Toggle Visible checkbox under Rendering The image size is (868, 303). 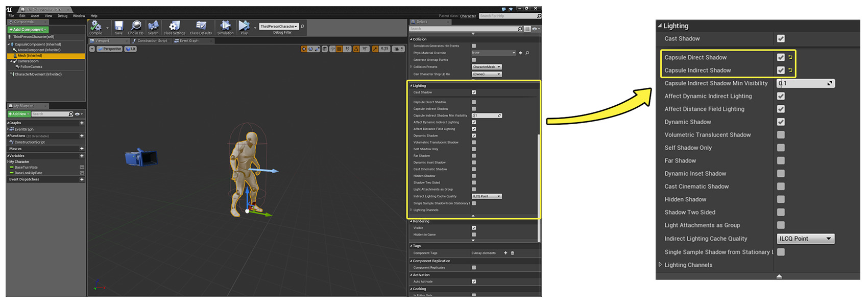click(x=474, y=228)
